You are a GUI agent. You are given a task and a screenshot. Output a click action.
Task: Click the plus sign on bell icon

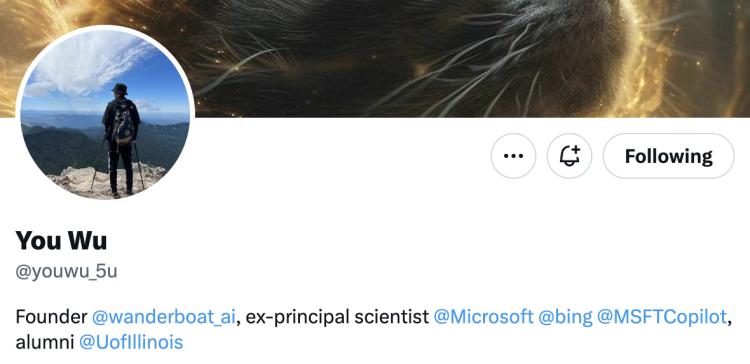[x=575, y=149]
